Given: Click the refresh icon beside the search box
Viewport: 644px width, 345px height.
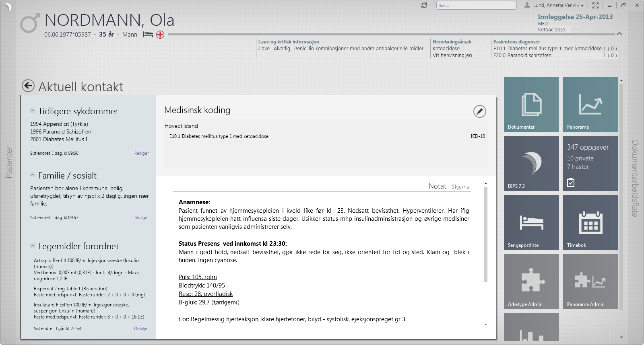Looking at the screenshot, I should [424, 5].
